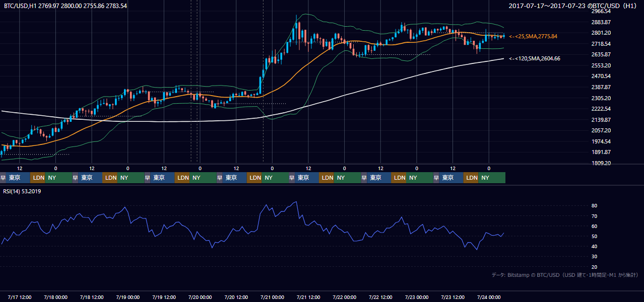The height and width of the screenshot is (302, 644).
Task: Click the 2017-07-17~2017-07-23 chart title
Action: [573, 6]
